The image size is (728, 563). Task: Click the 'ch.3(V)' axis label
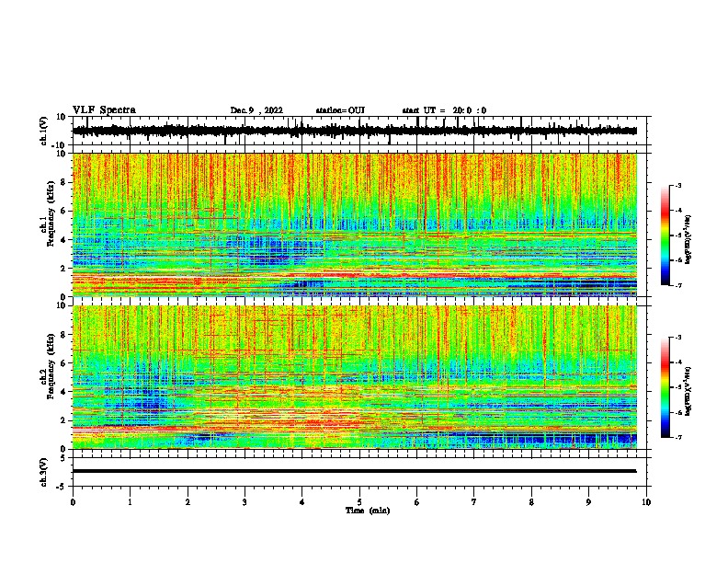tap(44, 472)
